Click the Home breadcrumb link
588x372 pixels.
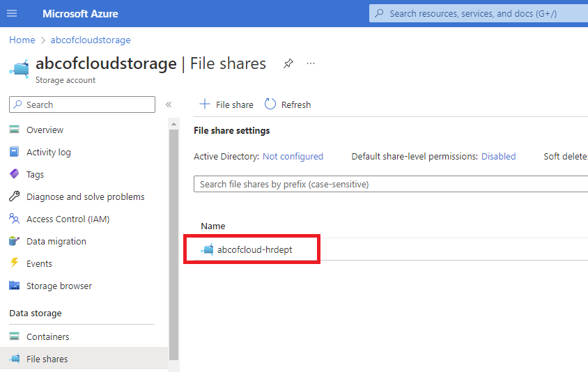coord(22,40)
